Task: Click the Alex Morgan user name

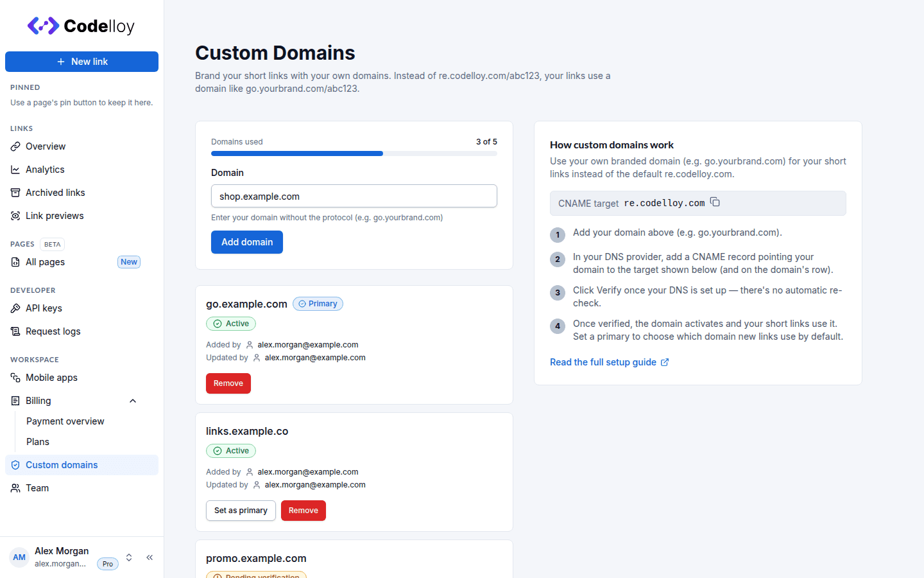Action: 62,551
